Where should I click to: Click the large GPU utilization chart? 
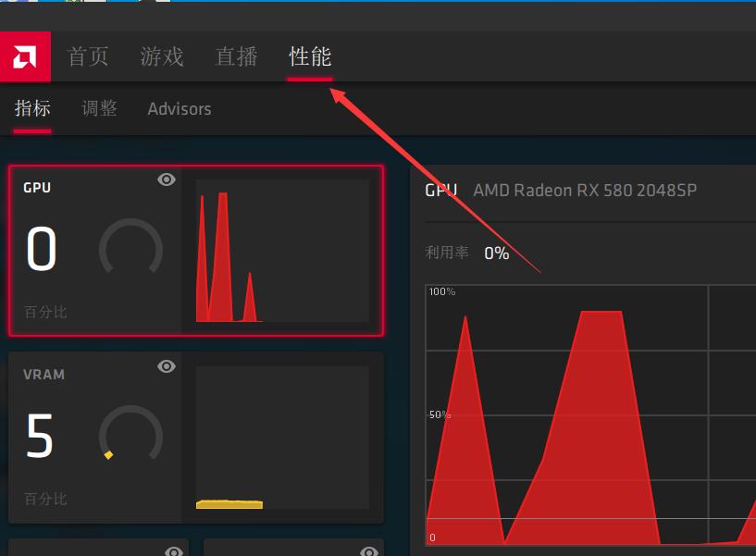click(590, 415)
